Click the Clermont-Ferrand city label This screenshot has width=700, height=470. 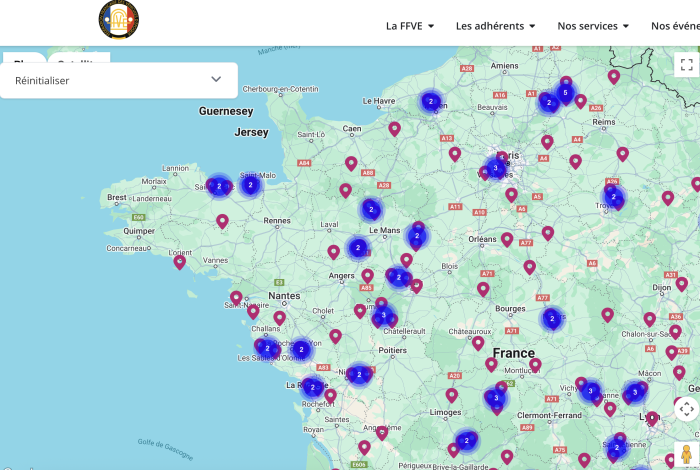tap(549, 415)
